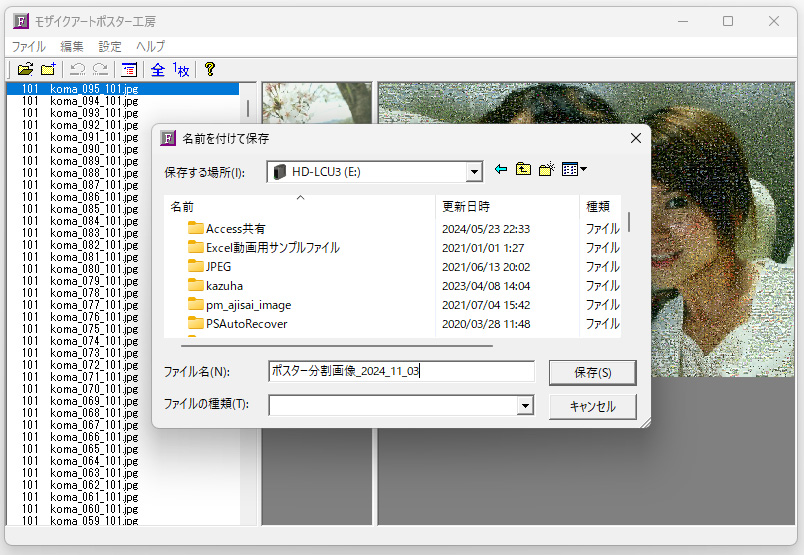
Task: Select koma_061_101.jpg in the list
Action: tap(123, 497)
